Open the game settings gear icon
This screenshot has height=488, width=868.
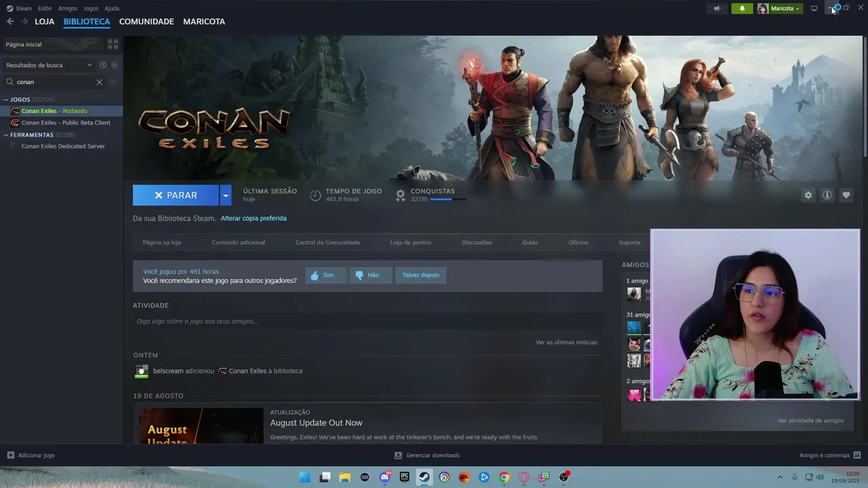(x=808, y=195)
